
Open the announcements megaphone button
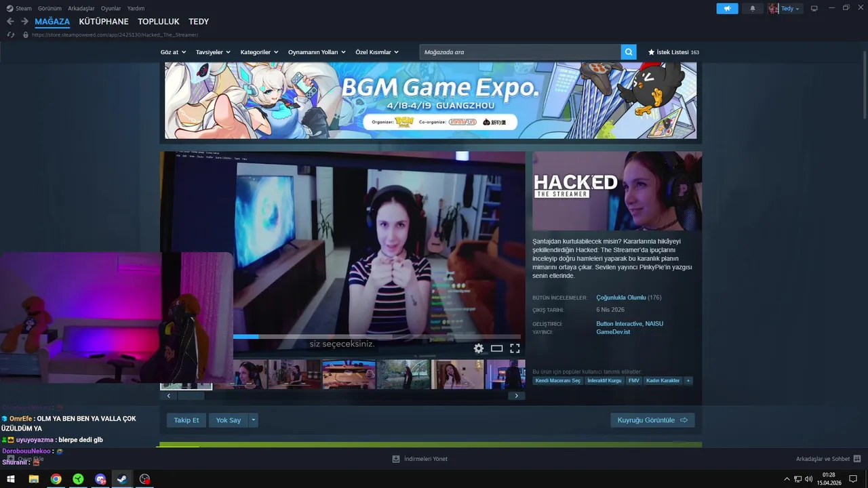[727, 8]
